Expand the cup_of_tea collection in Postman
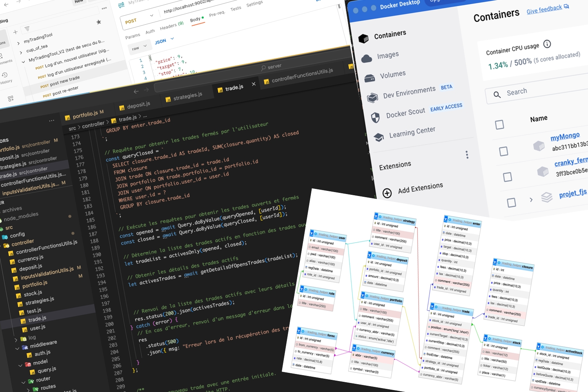 (21, 53)
